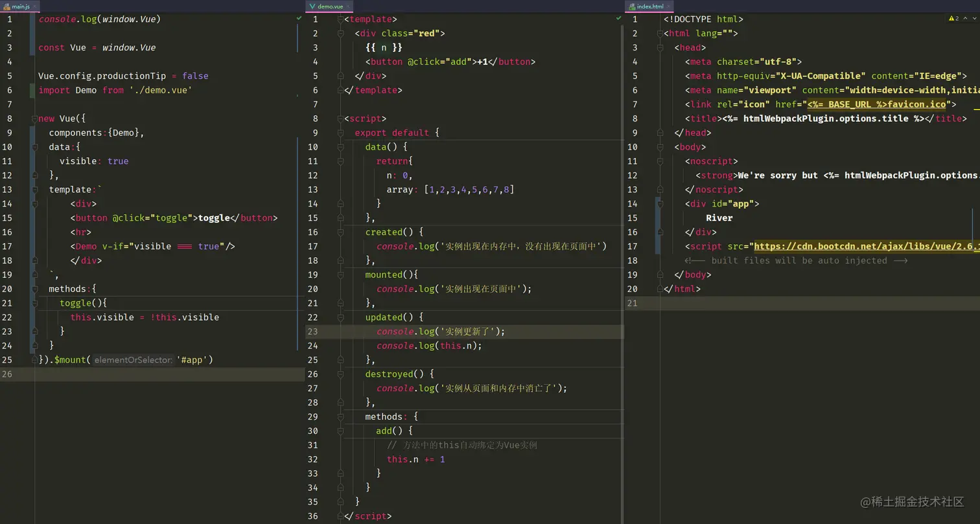
Task: Click the green inspection checkmark in main.js
Action: (299, 19)
